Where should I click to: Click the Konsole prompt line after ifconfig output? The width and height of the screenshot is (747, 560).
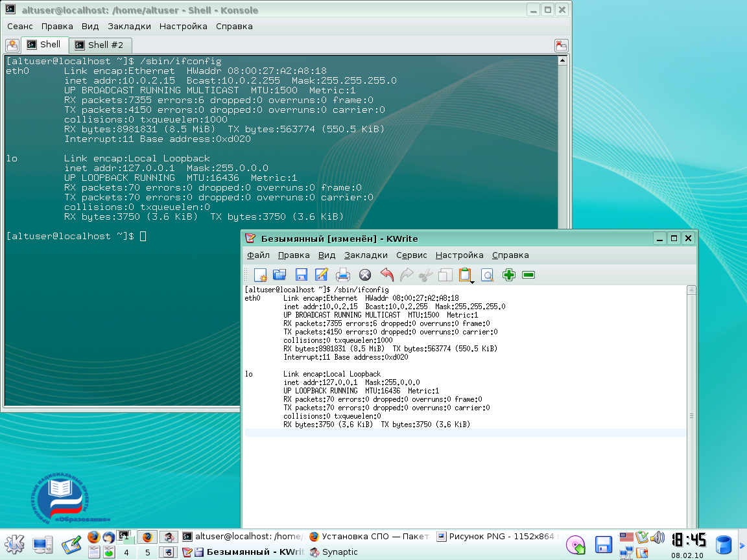[77, 236]
